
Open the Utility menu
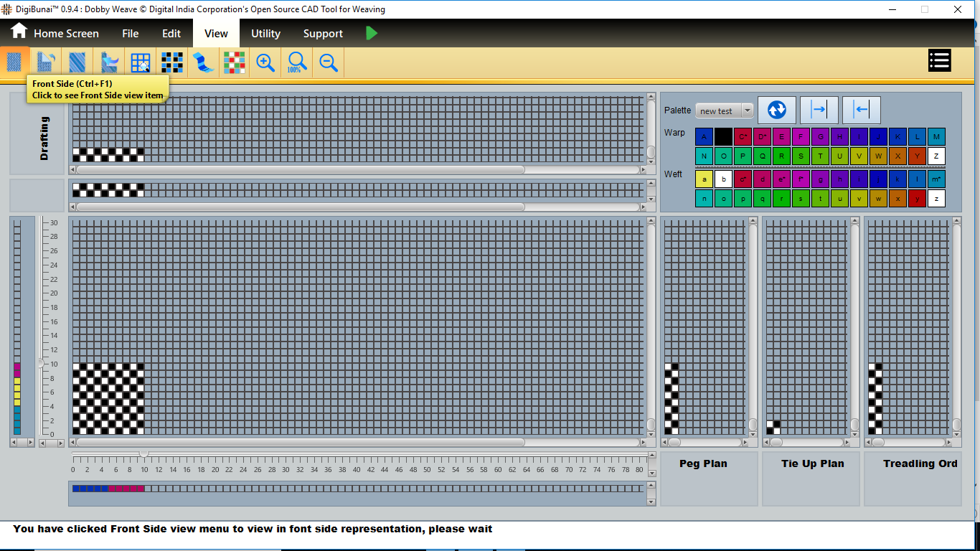click(x=265, y=34)
